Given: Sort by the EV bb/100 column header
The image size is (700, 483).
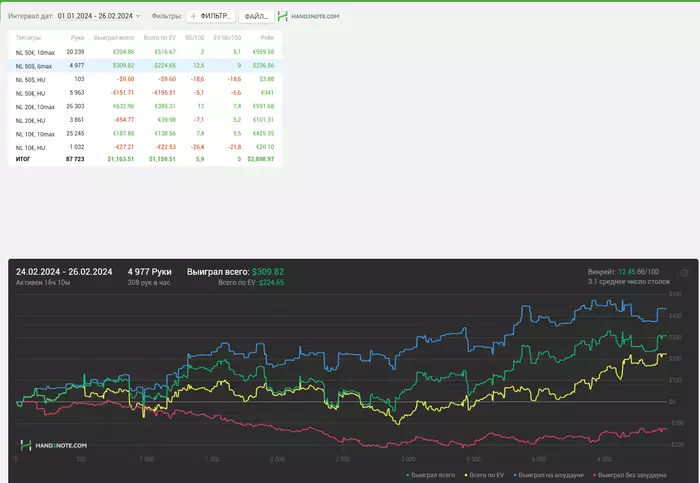Looking at the screenshot, I should (227, 38).
